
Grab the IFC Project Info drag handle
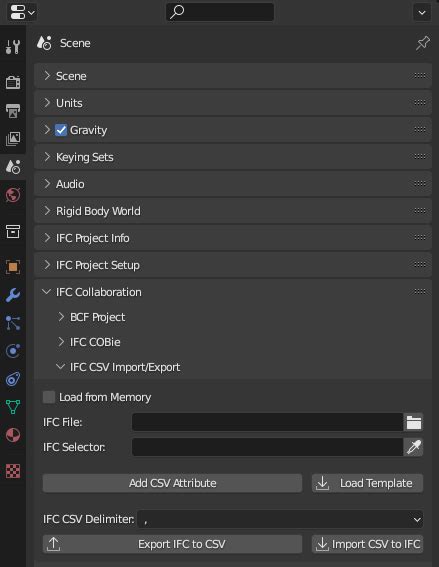pos(419,238)
